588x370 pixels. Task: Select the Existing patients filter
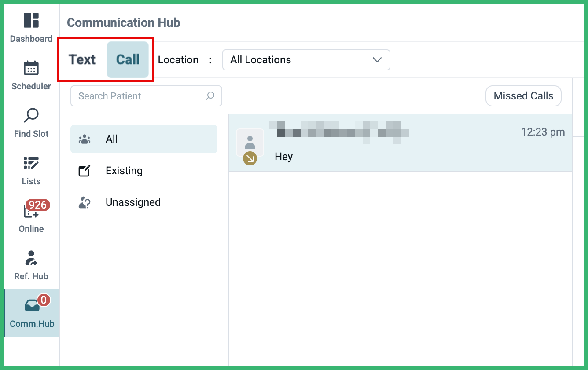[124, 171]
